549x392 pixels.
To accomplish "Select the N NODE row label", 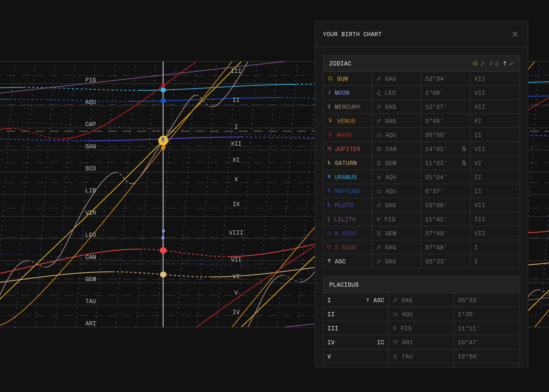I will coord(346,233).
